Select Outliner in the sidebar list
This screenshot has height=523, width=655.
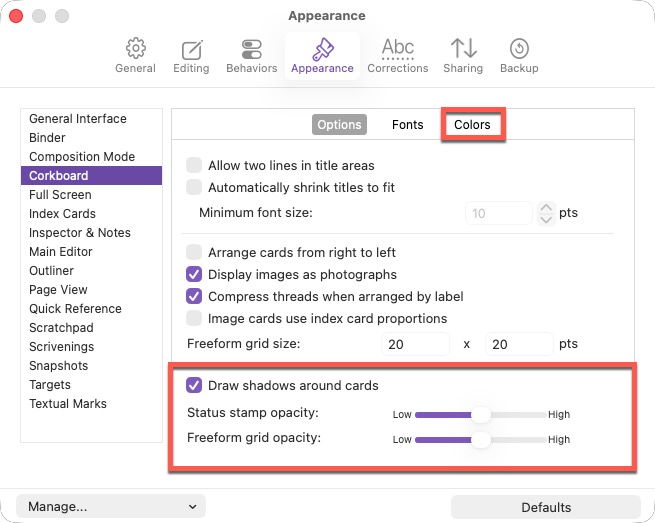[x=91, y=271]
